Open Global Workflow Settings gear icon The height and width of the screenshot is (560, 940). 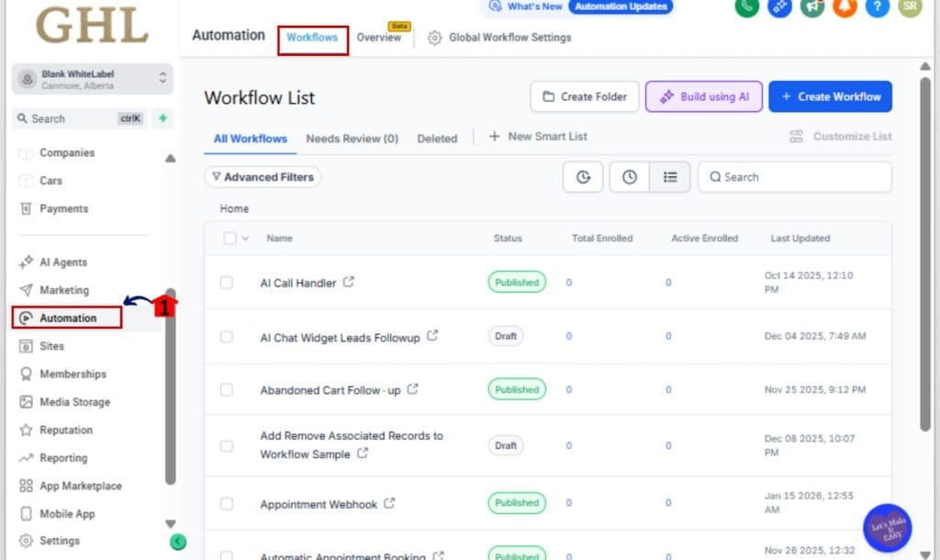[x=434, y=38]
